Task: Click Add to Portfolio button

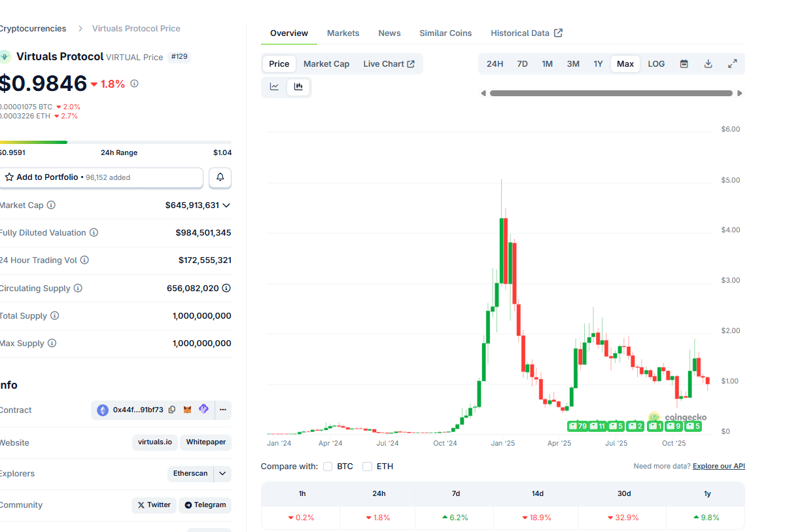Action: coord(101,177)
